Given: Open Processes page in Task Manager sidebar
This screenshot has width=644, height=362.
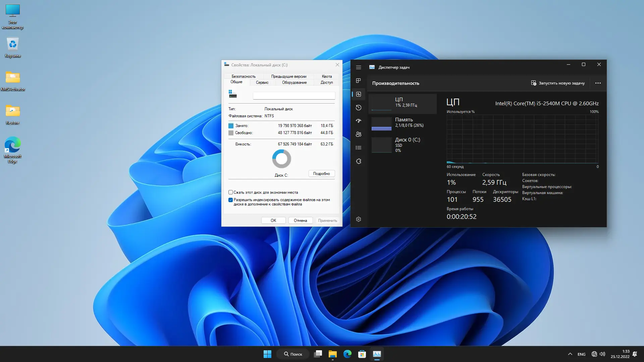Looking at the screenshot, I should click(x=359, y=81).
